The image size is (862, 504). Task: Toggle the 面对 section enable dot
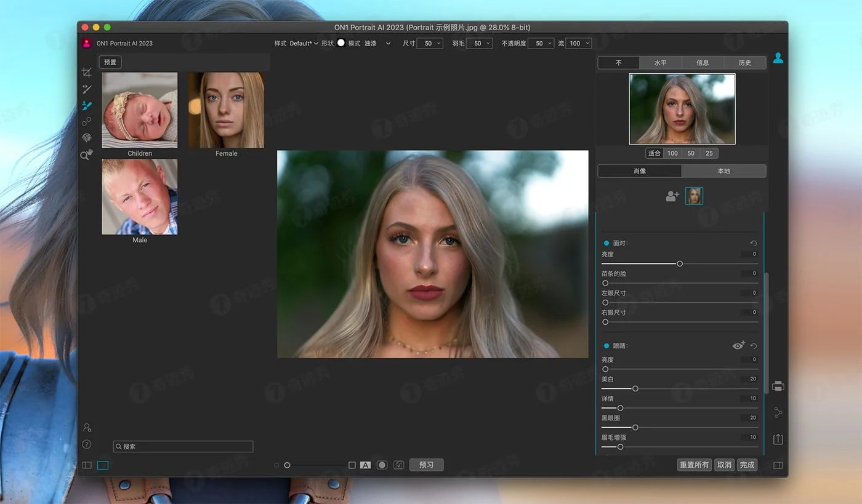coord(606,243)
